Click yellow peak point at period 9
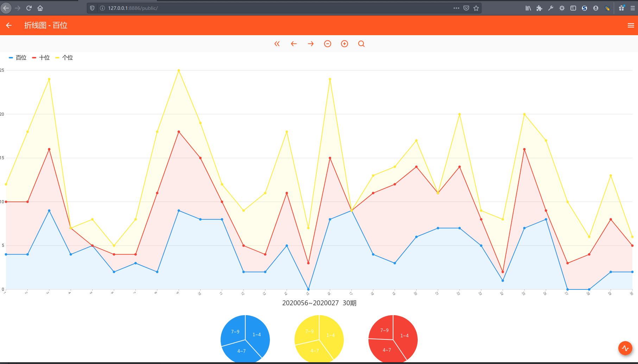This screenshot has height=364, width=638. [x=179, y=70]
